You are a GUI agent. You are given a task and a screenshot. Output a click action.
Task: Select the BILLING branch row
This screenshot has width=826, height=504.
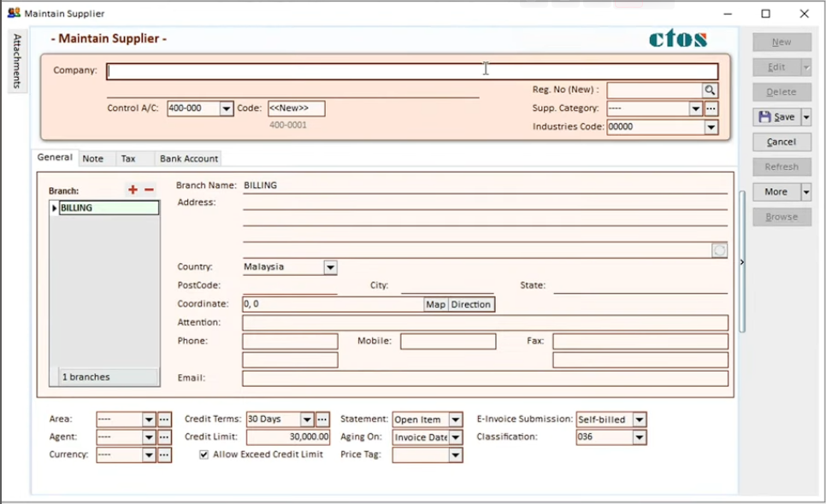109,208
